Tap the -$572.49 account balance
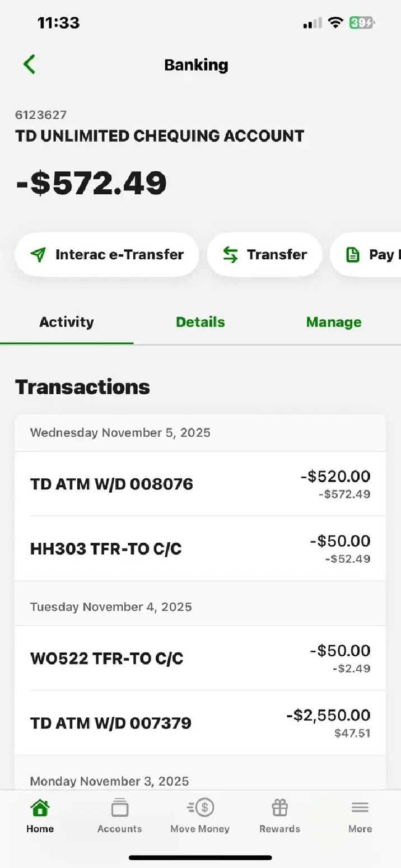Image resolution: width=401 pixels, height=868 pixels. [91, 183]
